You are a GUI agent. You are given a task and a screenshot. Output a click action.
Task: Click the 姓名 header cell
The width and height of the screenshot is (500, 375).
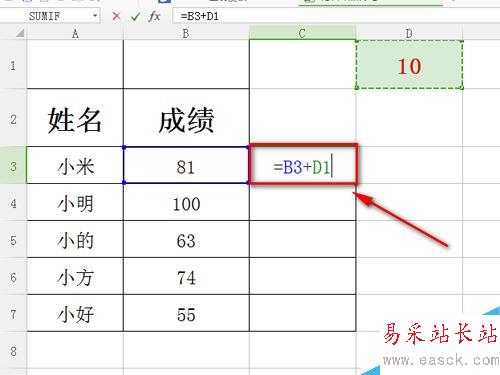(75, 118)
